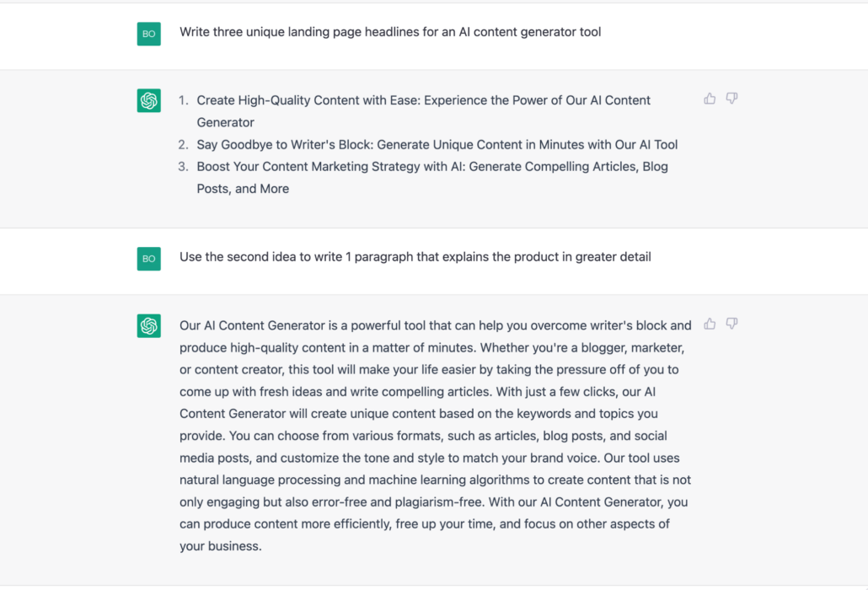
Task: Click the prompt asking for three headlines
Action: (390, 32)
